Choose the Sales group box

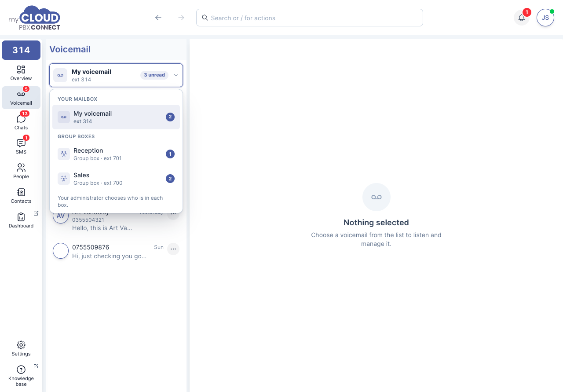(116, 179)
